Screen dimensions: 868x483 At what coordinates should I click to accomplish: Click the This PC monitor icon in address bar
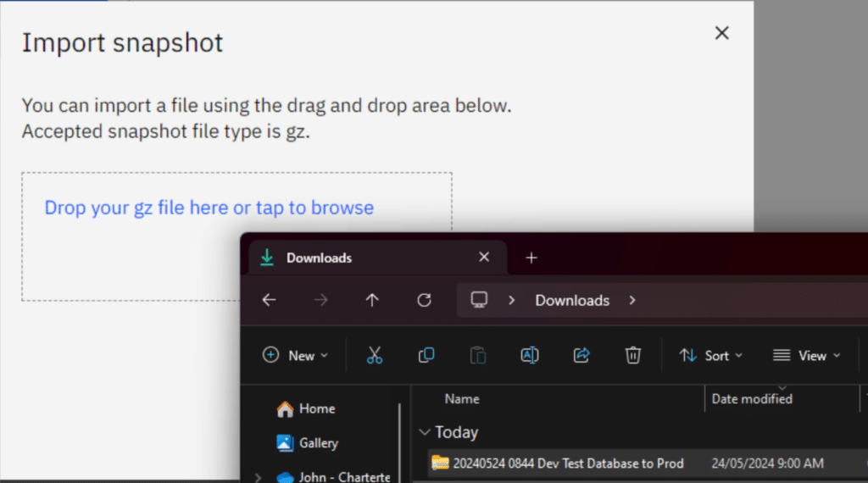(x=479, y=300)
